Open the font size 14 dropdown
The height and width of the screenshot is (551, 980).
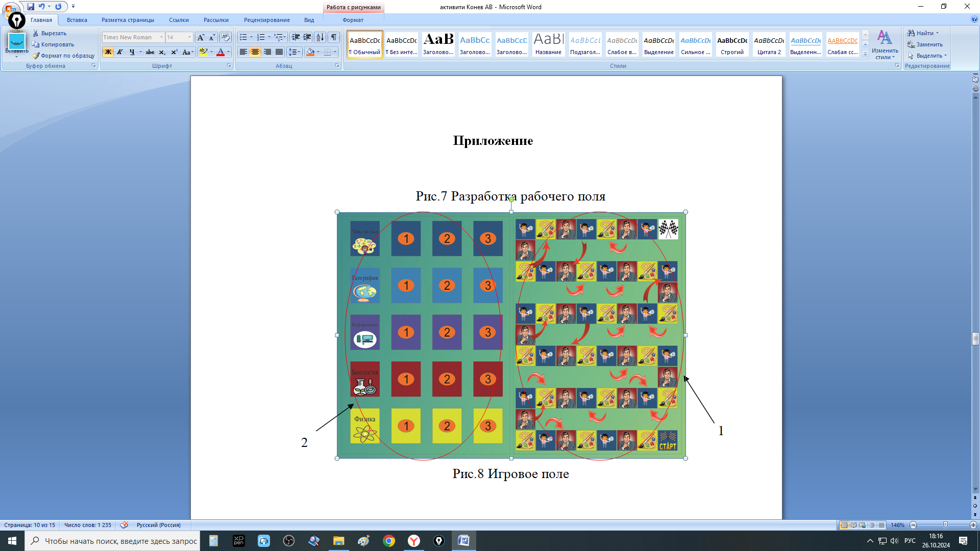click(189, 37)
